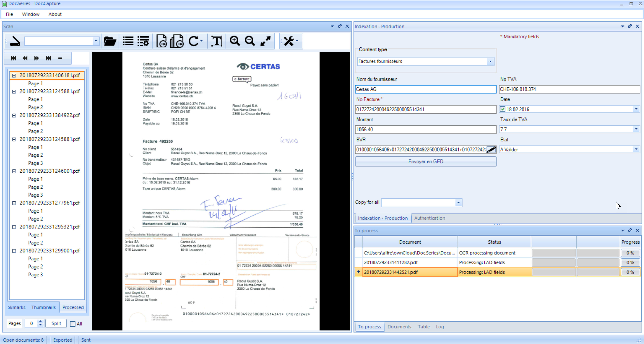Screen dimensions: 644x344
Task: Go to previous page icon
Action: pyautogui.click(x=25, y=58)
